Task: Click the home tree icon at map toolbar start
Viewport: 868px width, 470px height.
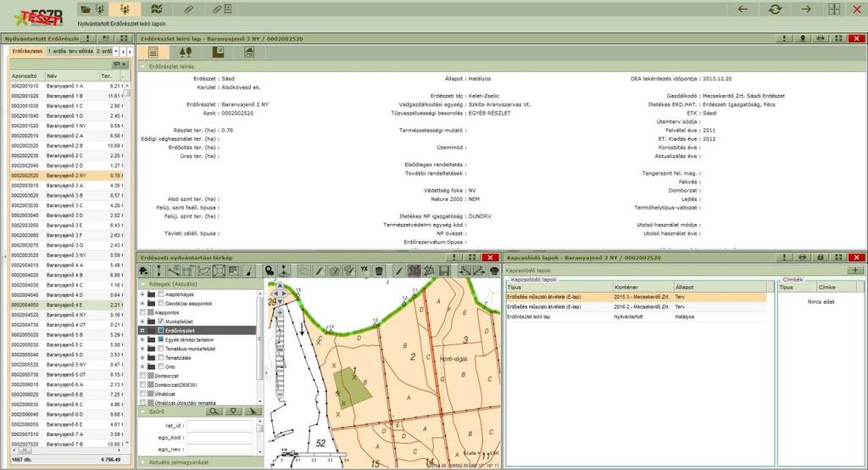Action: pos(144,271)
